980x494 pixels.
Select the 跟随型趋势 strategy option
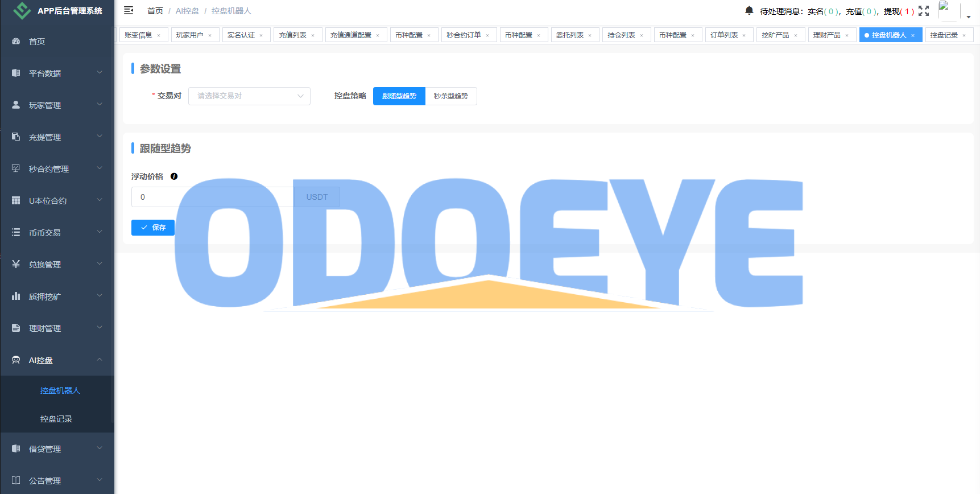399,96
